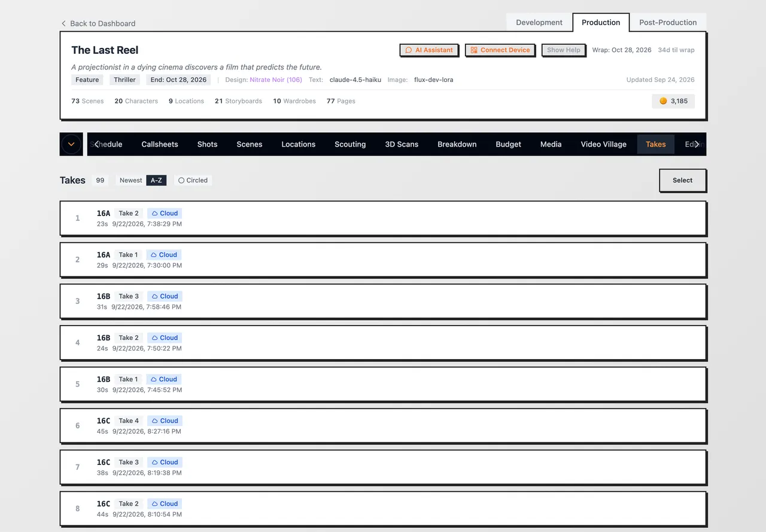Toggle the Circled filter
The height and width of the screenshot is (532, 766).
(193, 180)
